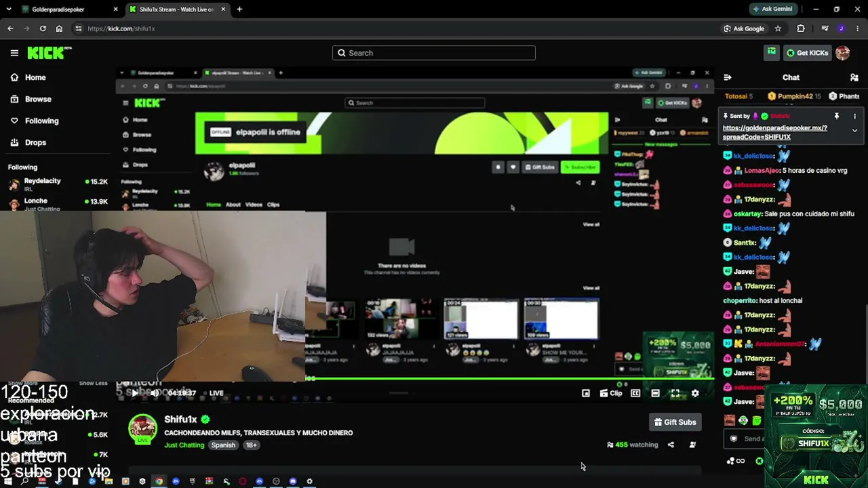Open pinned message three-dot options

[x=854, y=116]
